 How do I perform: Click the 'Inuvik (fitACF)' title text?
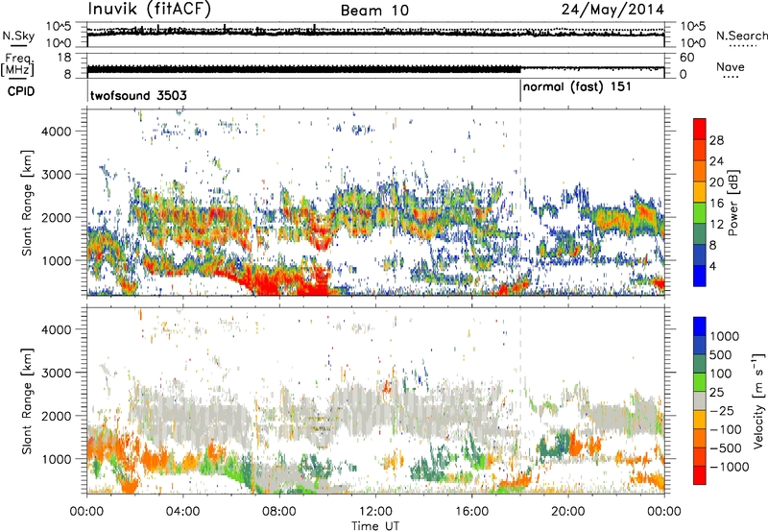(150, 10)
